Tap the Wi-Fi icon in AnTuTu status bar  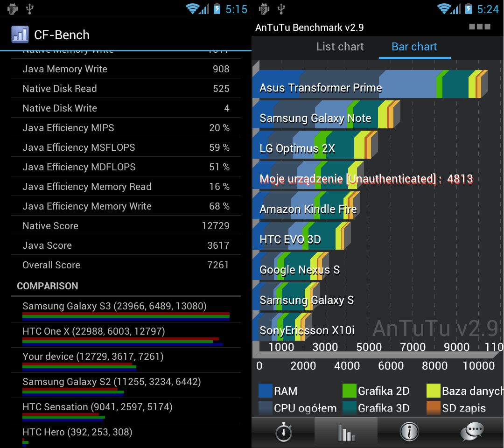[444, 9]
